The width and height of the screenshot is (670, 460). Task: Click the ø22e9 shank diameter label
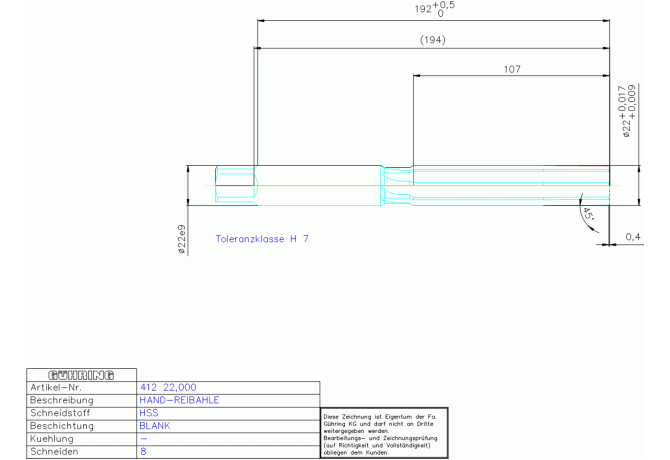[x=182, y=239]
